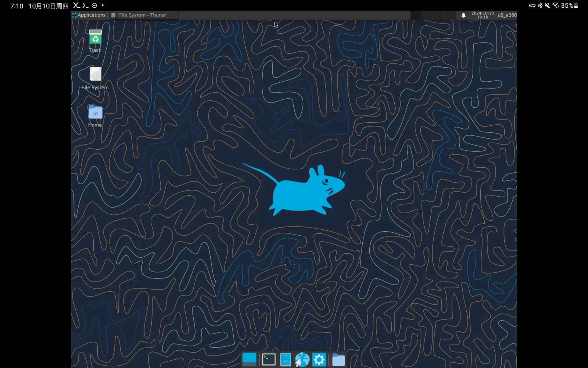
Task: Switch to the fourth workspace
Action: (x=449, y=15)
